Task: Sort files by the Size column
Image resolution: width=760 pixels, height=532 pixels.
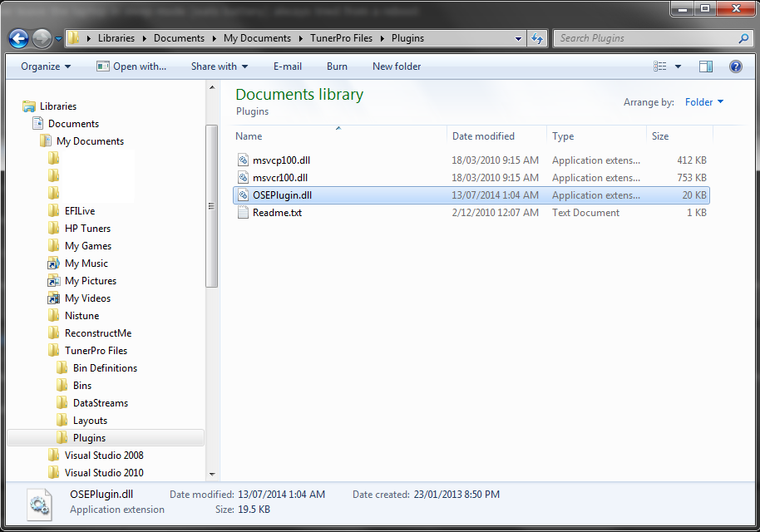Action: coord(680,136)
